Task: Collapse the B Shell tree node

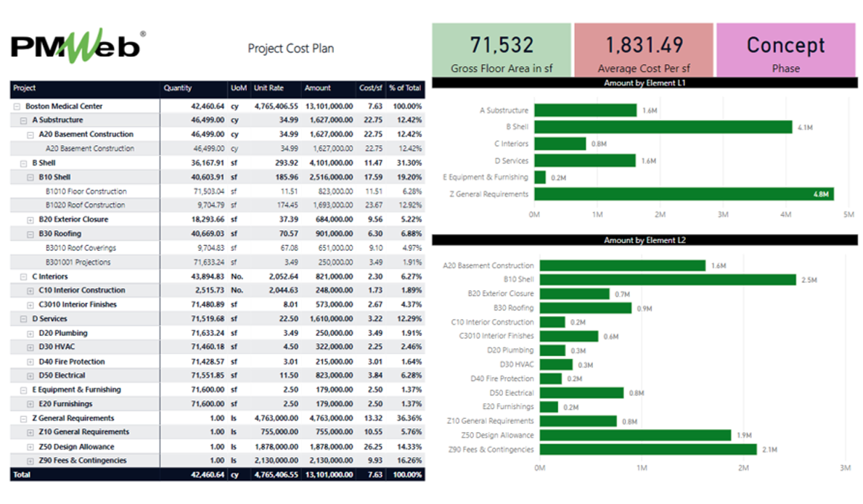Action: [23, 163]
